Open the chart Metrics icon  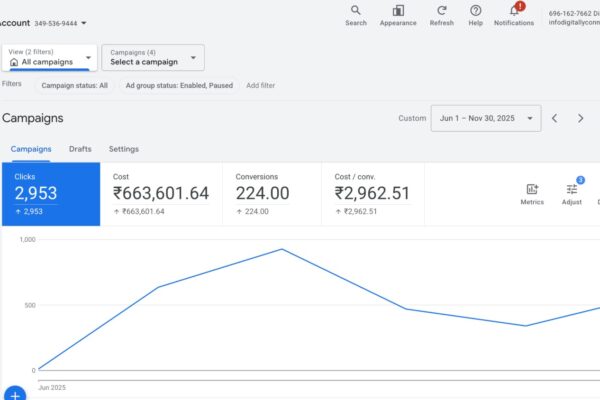pyautogui.click(x=532, y=189)
